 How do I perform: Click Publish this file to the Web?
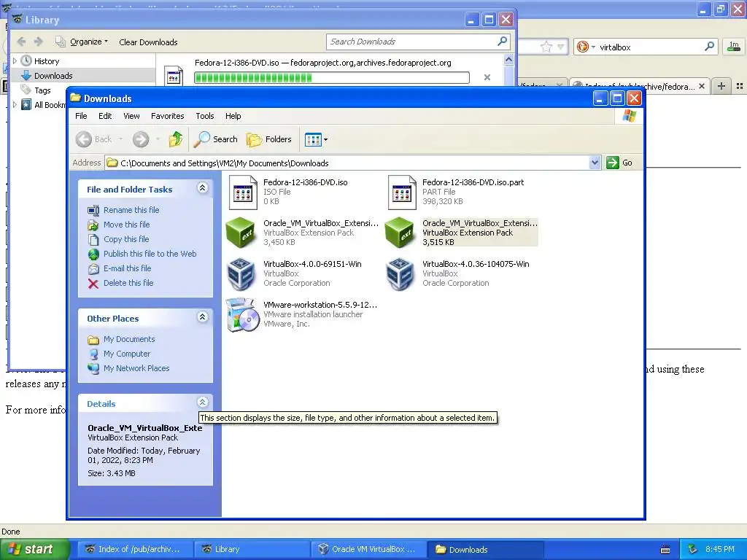pyautogui.click(x=150, y=254)
